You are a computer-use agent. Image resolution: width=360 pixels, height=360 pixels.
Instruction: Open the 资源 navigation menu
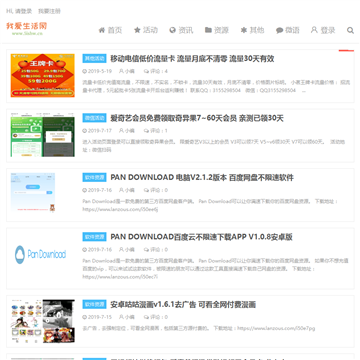[217, 30]
